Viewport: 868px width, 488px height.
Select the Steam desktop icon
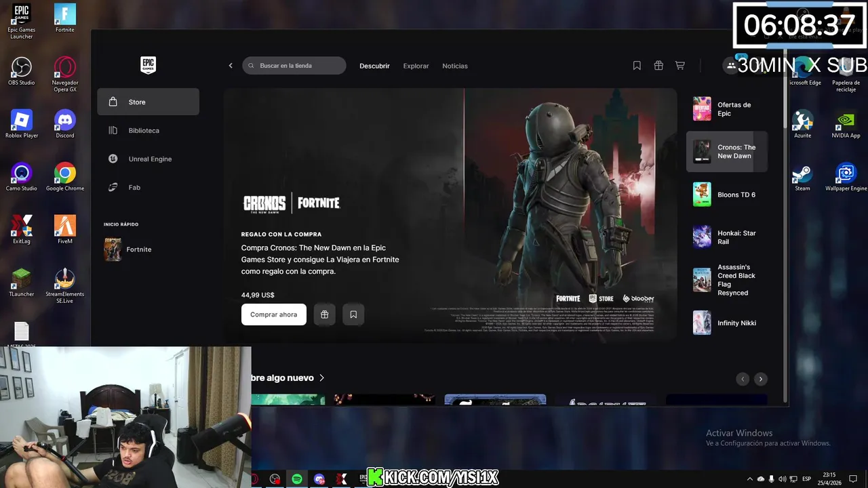(x=803, y=177)
